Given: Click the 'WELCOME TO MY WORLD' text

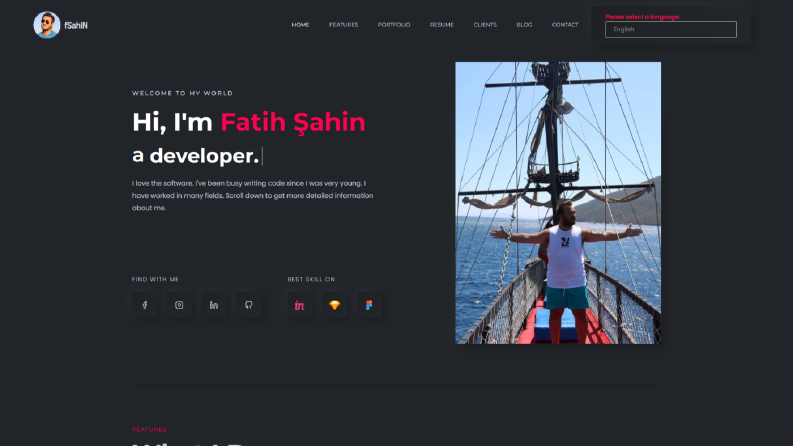Looking at the screenshot, I should [x=183, y=93].
